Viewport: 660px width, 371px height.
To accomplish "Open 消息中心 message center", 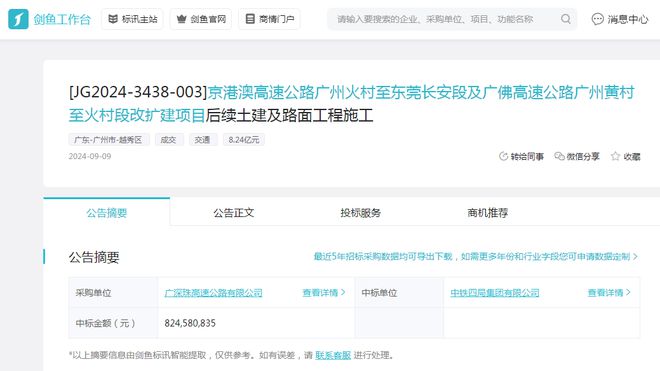I will tap(620, 19).
